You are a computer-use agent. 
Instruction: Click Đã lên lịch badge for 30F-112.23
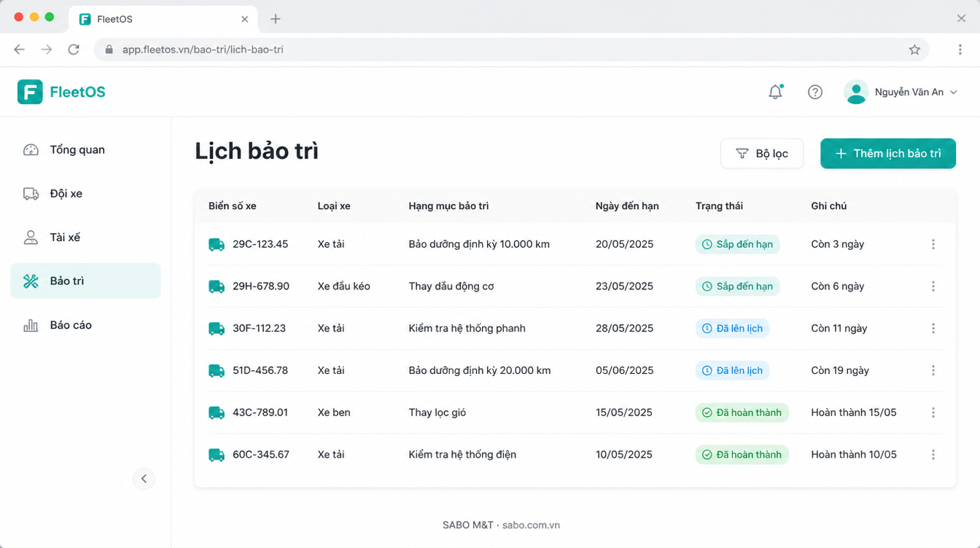732,329
